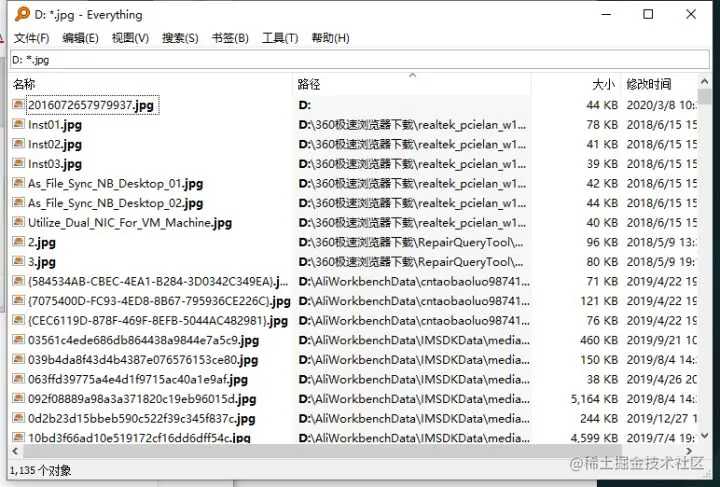This screenshot has height=487, width=720.
Task: Maximize the Everything window
Action: pyautogui.click(x=648, y=14)
